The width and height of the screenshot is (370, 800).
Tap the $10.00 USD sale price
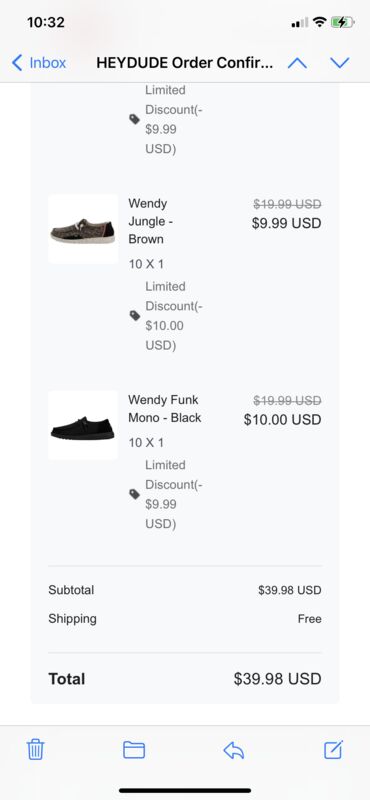[x=283, y=419]
